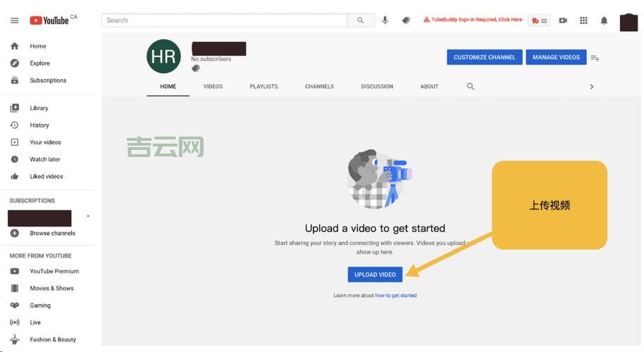
Task: Expand channel tabs with right chevron
Action: pos(591,87)
